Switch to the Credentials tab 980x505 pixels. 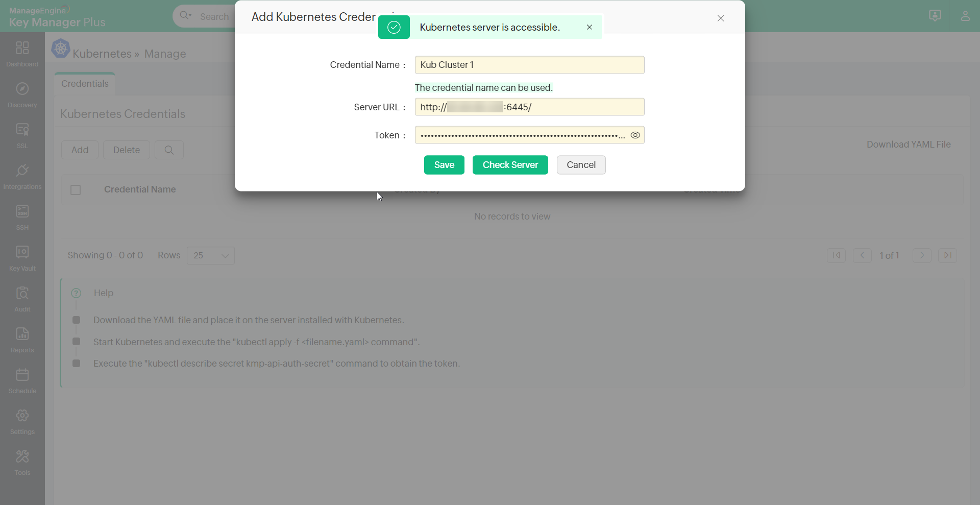pyautogui.click(x=85, y=84)
